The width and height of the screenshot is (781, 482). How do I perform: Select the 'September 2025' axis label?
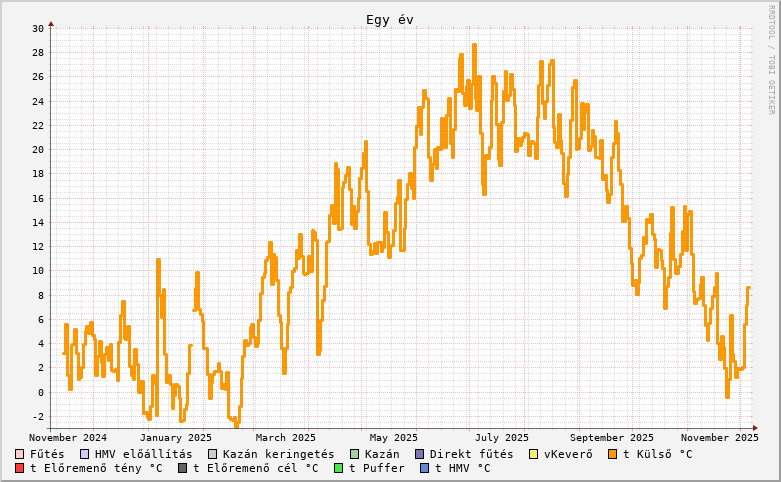[x=612, y=437]
